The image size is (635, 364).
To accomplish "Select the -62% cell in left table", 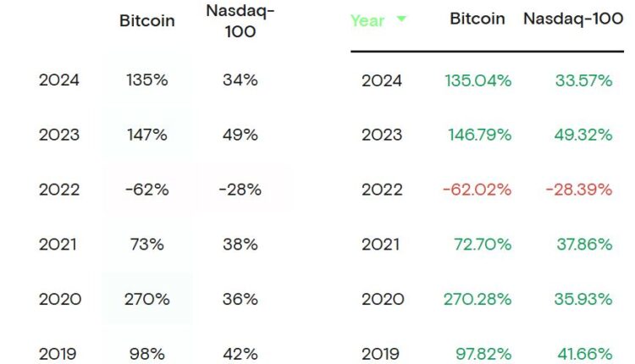I will (x=147, y=190).
